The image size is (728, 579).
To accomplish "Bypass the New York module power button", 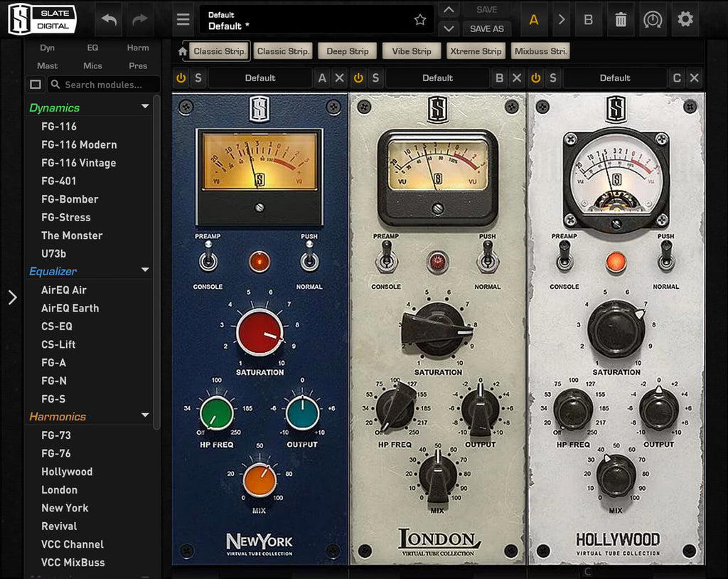I will point(181,78).
